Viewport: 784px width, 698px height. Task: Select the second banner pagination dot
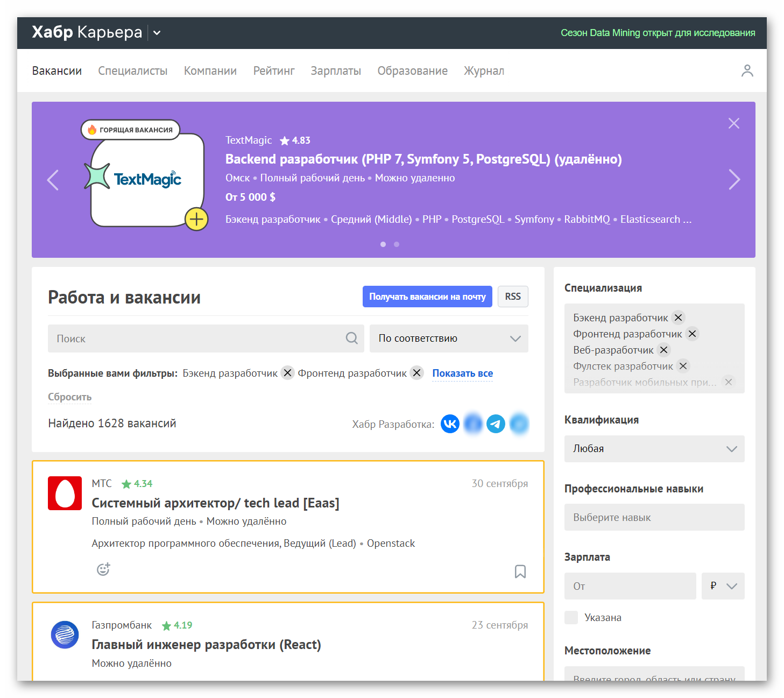click(397, 244)
